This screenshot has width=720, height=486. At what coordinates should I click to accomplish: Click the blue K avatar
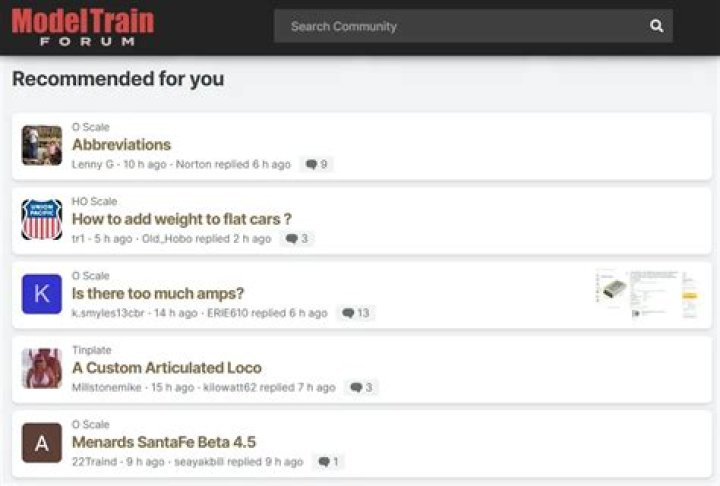(x=42, y=294)
